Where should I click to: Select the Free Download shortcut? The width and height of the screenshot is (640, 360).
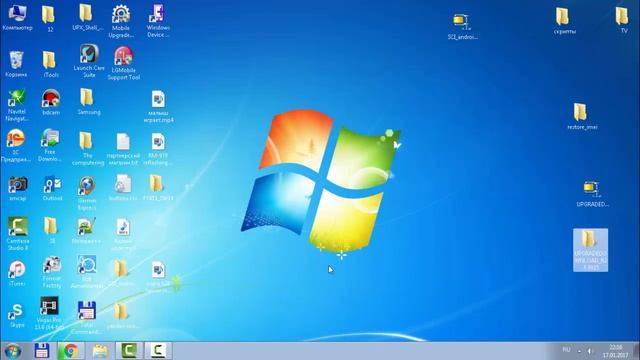point(50,145)
